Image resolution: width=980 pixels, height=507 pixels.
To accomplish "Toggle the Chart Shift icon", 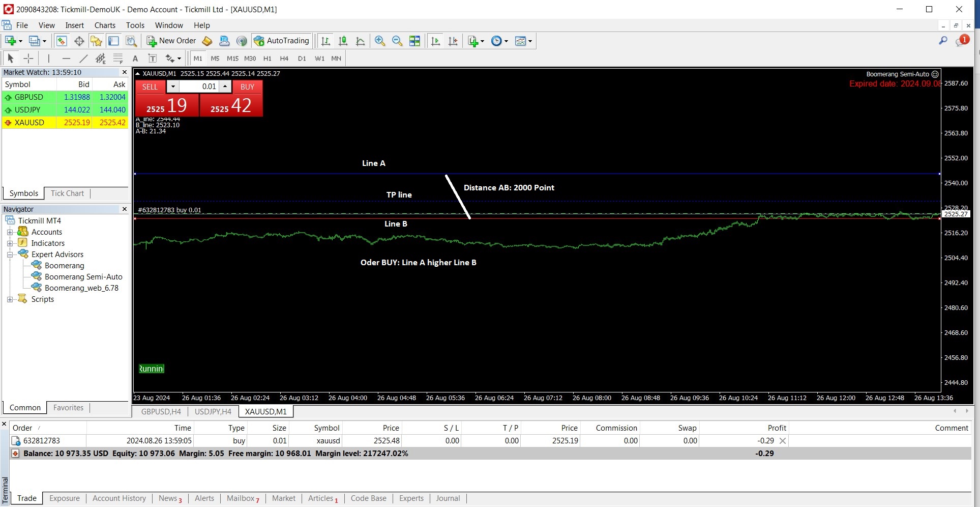I will point(453,41).
